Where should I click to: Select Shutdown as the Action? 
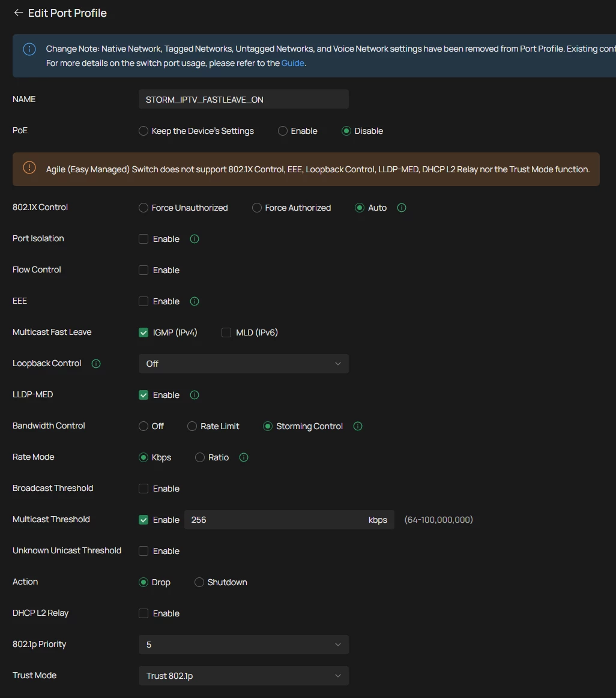[x=199, y=582]
